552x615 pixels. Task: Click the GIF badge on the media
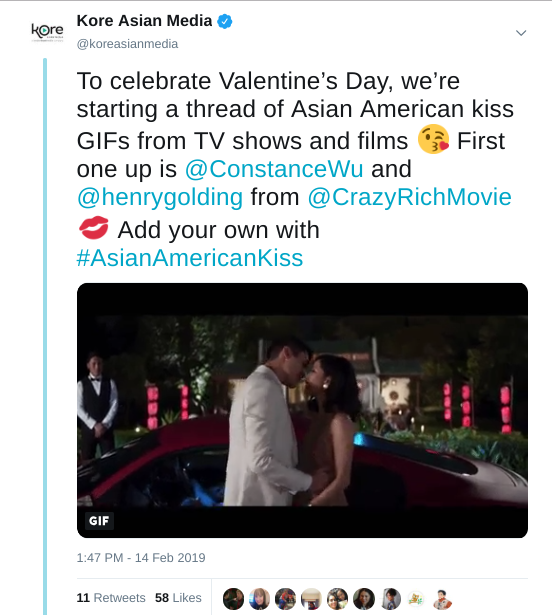click(x=99, y=521)
